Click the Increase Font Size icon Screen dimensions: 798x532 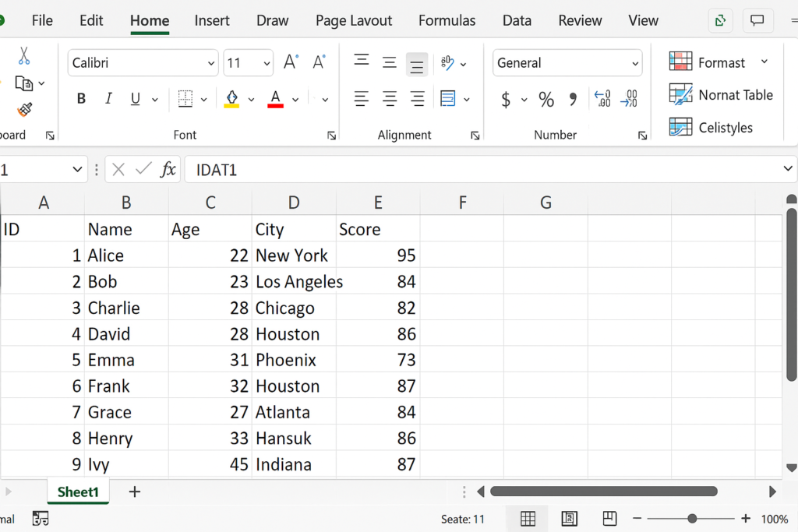click(x=291, y=62)
